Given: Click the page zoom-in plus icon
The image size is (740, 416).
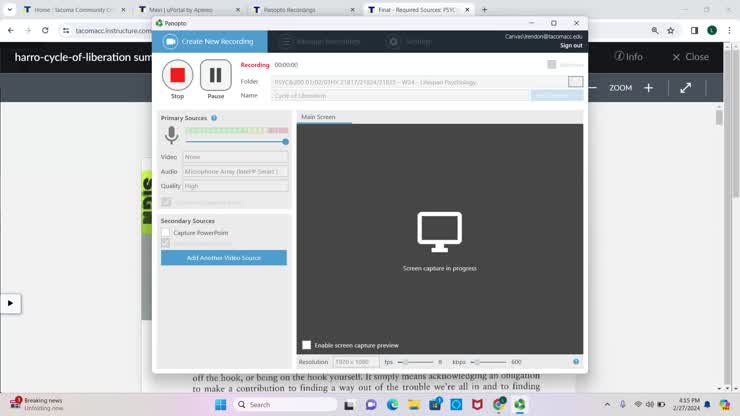Looking at the screenshot, I should point(648,88).
